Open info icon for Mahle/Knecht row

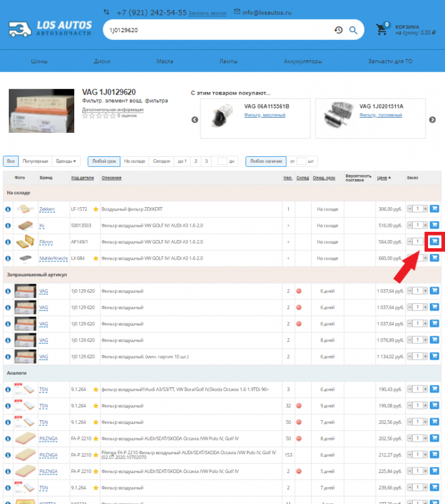pyautogui.click(x=8, y=258)
